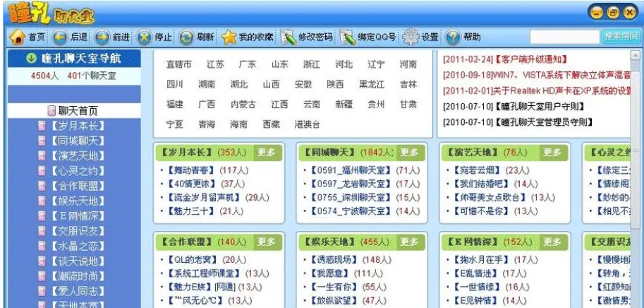Click the 前进 forward arrow icon

coord(102,37)
